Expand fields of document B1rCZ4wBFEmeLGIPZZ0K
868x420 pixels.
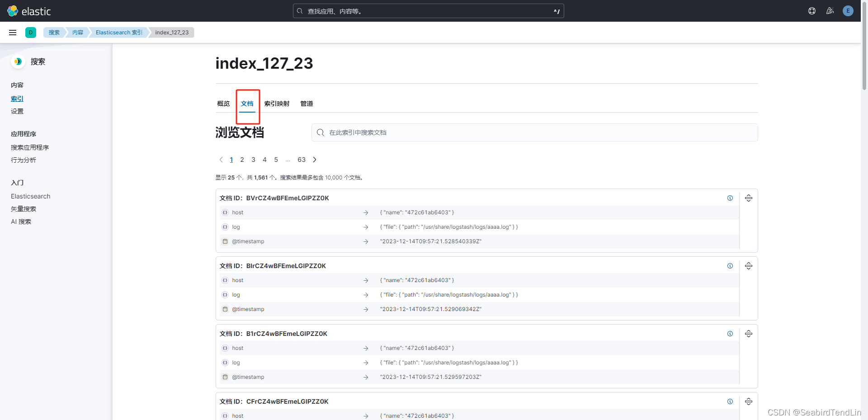pos(749,334)
